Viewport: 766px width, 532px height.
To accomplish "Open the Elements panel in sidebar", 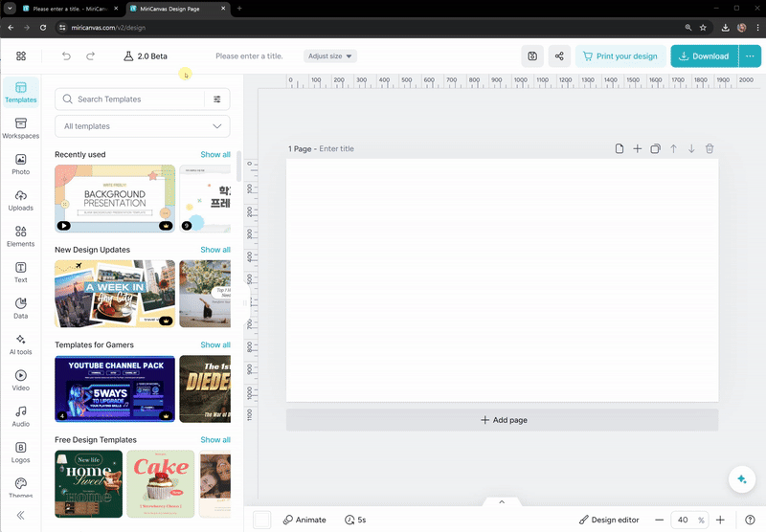I will pos(20,235).
